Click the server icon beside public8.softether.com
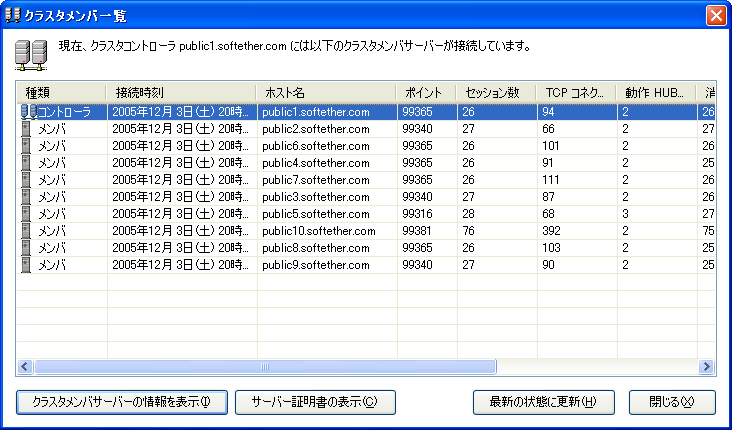The width and height of the screenshot is (732, 430). coord(26,248)
